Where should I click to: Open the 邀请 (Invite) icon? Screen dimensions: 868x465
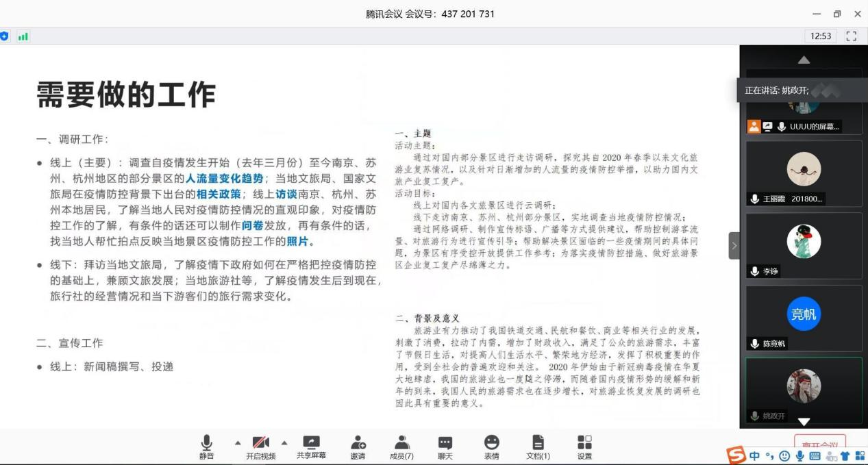click(x=357, y=447)
